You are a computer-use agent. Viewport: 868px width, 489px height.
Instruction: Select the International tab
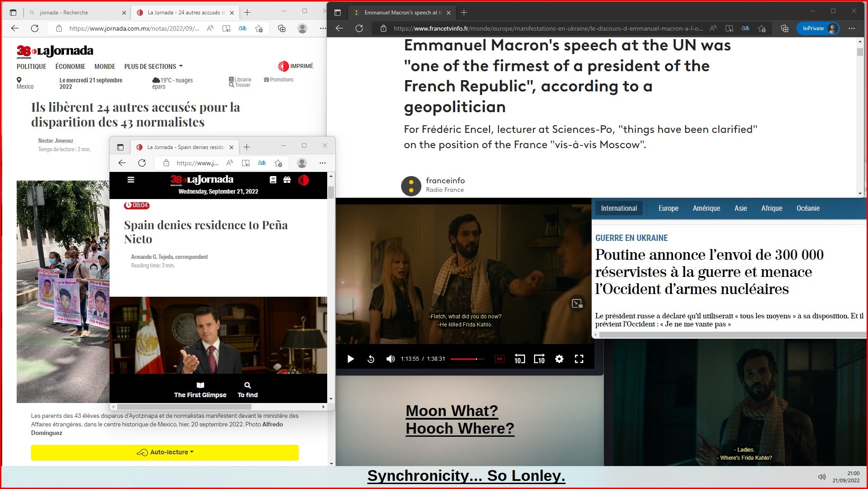[x=619, y=208]
